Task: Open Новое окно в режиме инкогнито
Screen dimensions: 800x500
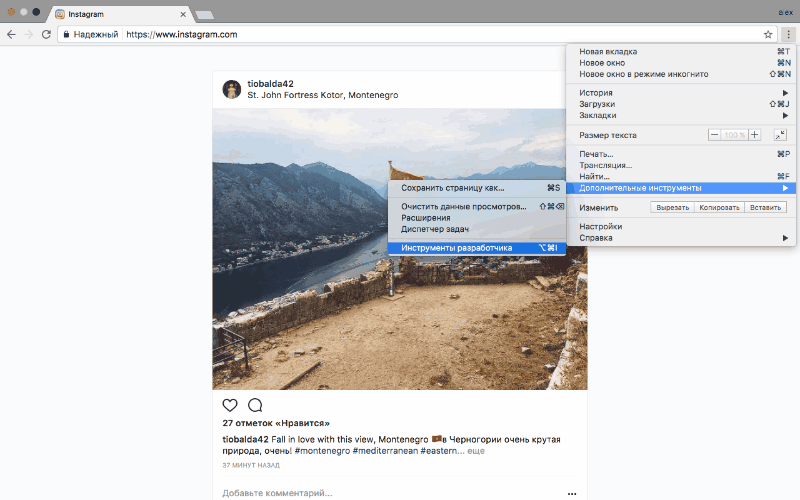Action: (681, 74)
